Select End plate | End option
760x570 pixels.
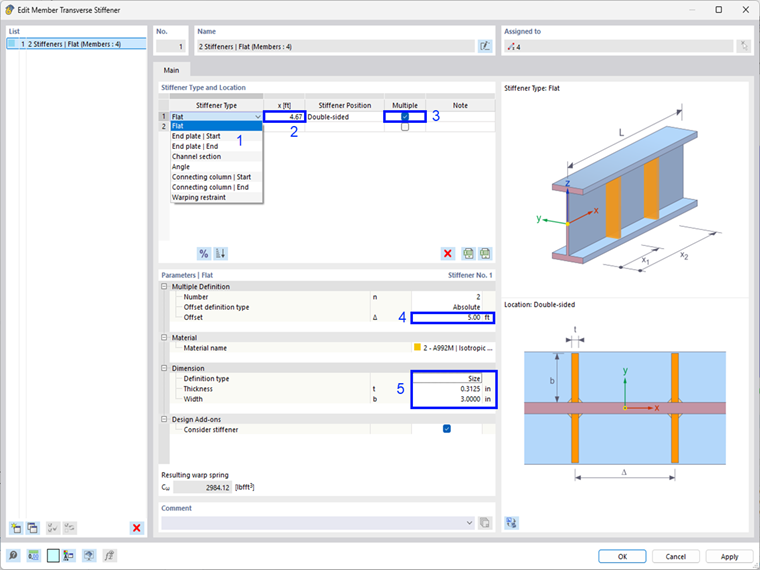[x=216, y=146]
